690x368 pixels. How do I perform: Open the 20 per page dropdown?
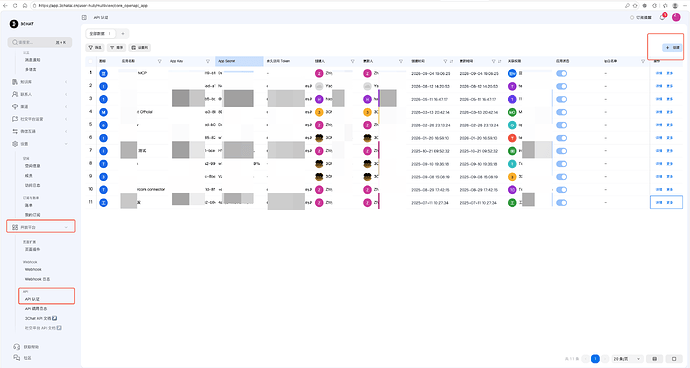627,359
